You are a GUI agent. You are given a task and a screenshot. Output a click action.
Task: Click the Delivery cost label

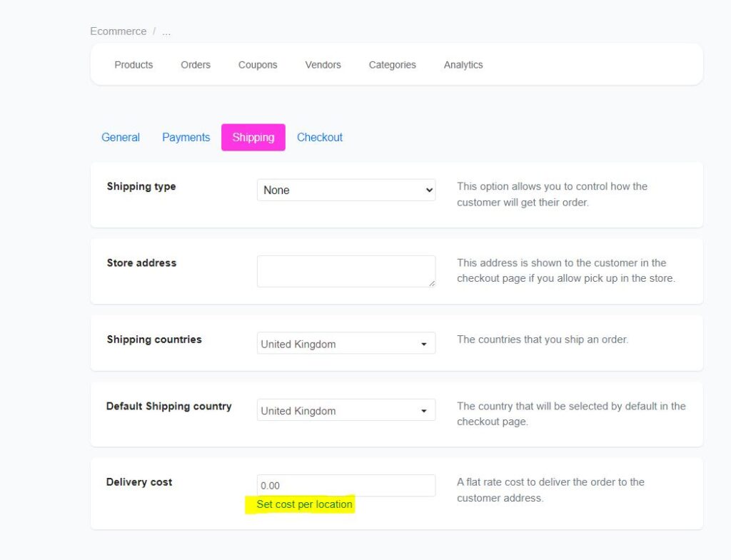(x=139, y=482)
